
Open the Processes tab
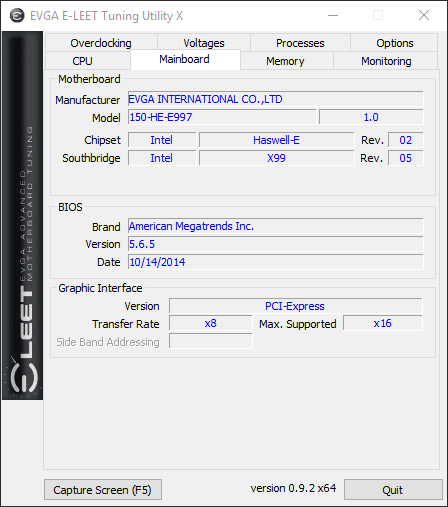pyautogui.click(x=300, y=43)
